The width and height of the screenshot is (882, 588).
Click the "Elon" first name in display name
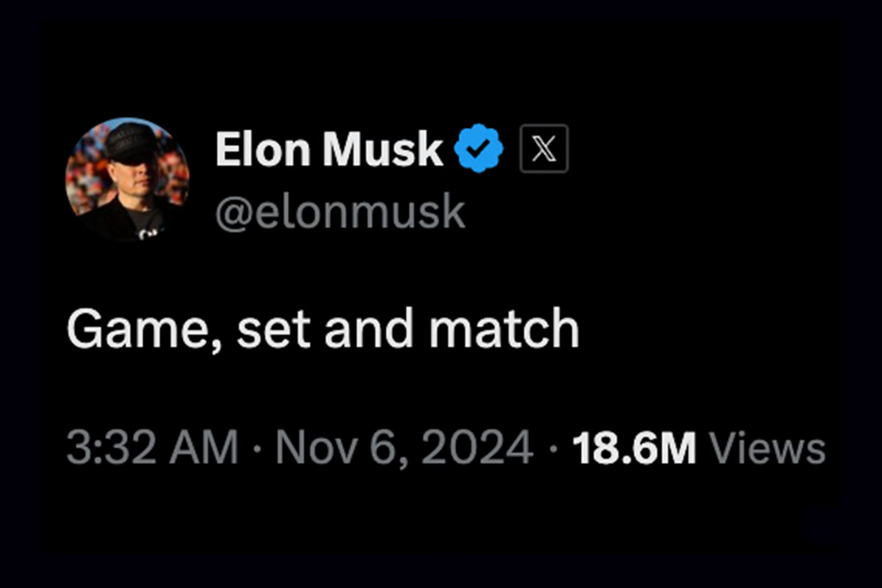[263, 149]
